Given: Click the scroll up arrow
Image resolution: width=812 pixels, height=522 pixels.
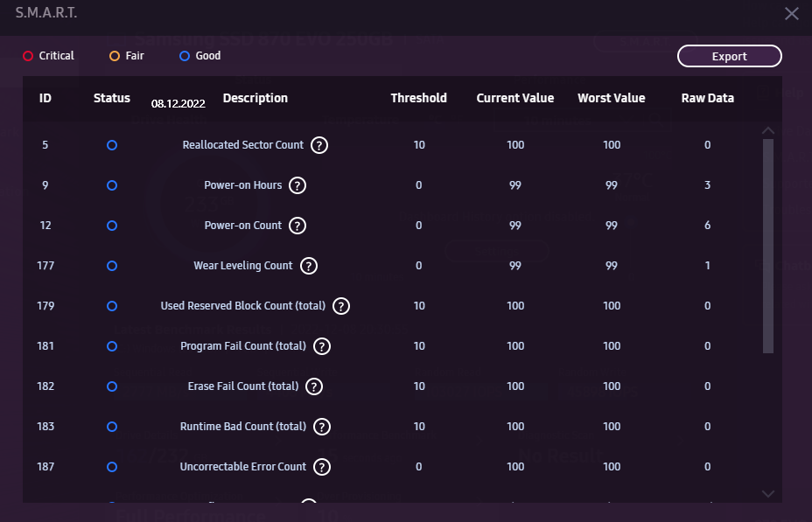Looking at the screenshot, I should pos(768,131).
